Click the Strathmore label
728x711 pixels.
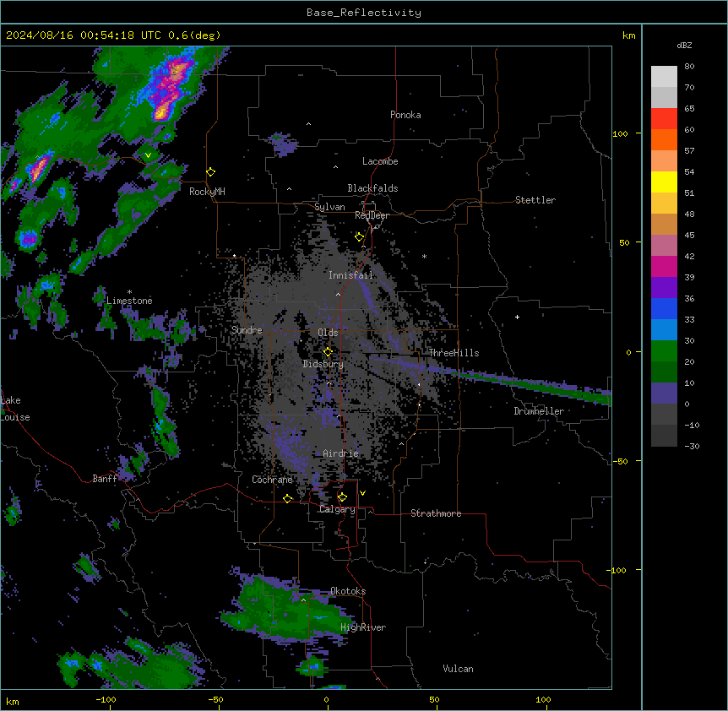click(x=436, y=513)
